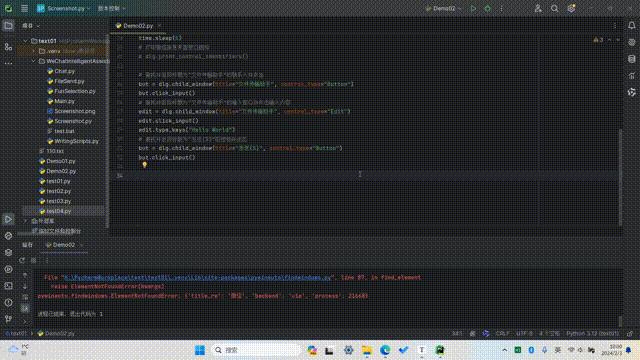The width and height of the screenshot is (640, 360).
Task: Open the bottom right sidebar plugin icon
Action: pyautogui.click(x=631, y=92)
